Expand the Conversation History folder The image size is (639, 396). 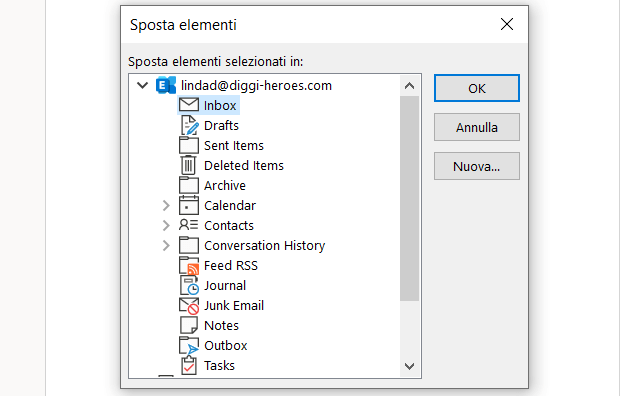tap(166, 245)
